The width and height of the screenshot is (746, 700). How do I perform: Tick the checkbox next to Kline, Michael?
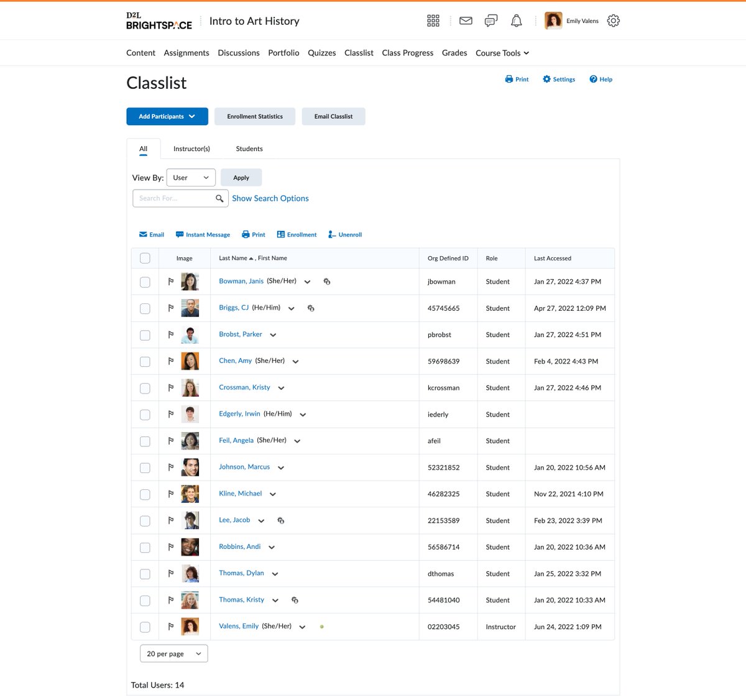pos(145,494)
